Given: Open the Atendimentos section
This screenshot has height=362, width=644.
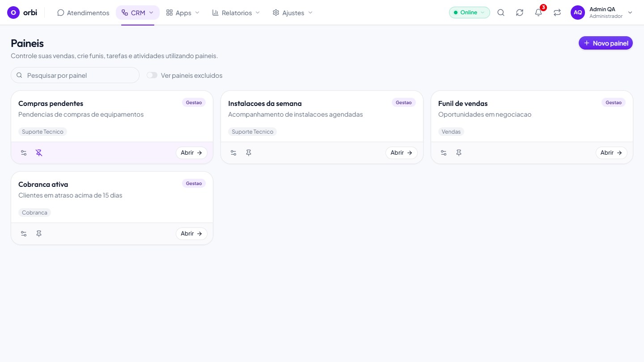Looking at the screenshot, I should pyautogui.click(x=83, y=13).
